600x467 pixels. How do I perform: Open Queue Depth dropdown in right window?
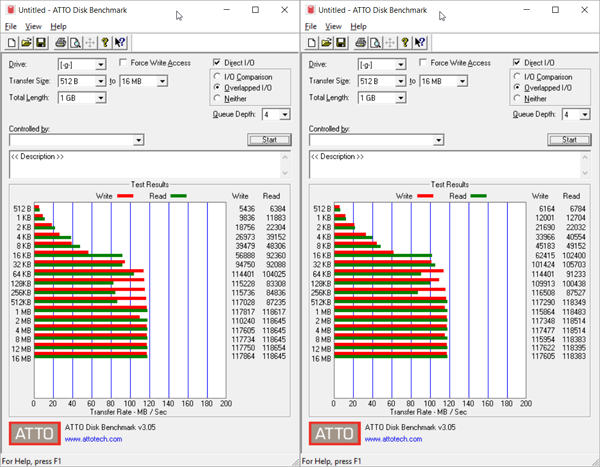584,114
